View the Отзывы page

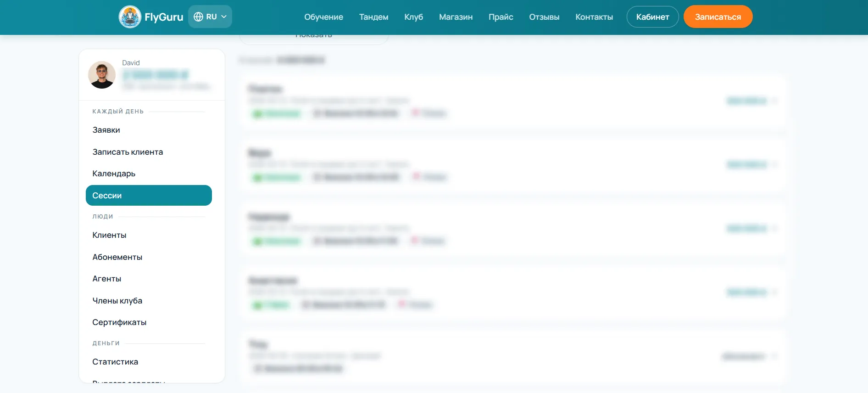(x=544, y=17)
